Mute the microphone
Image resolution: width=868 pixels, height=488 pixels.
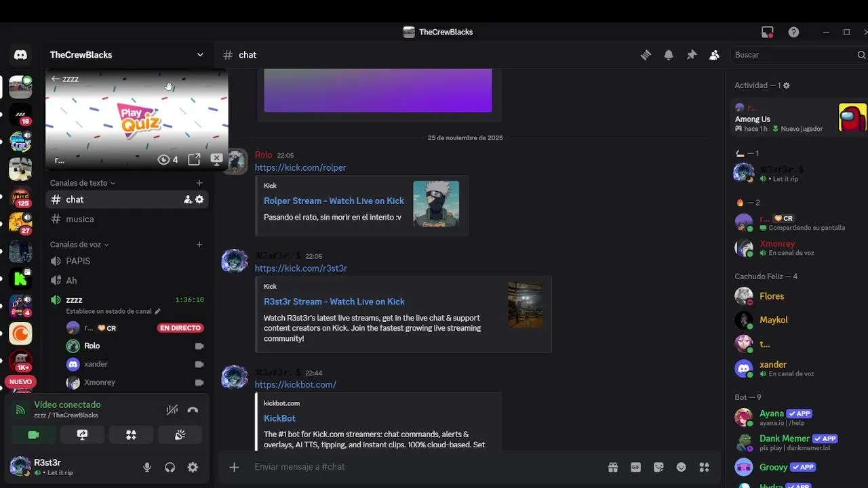point(146,467)
